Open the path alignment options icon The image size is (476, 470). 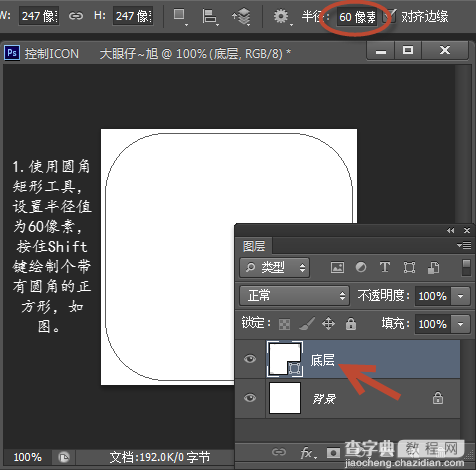pyautogui.click(x=210, y=16)
